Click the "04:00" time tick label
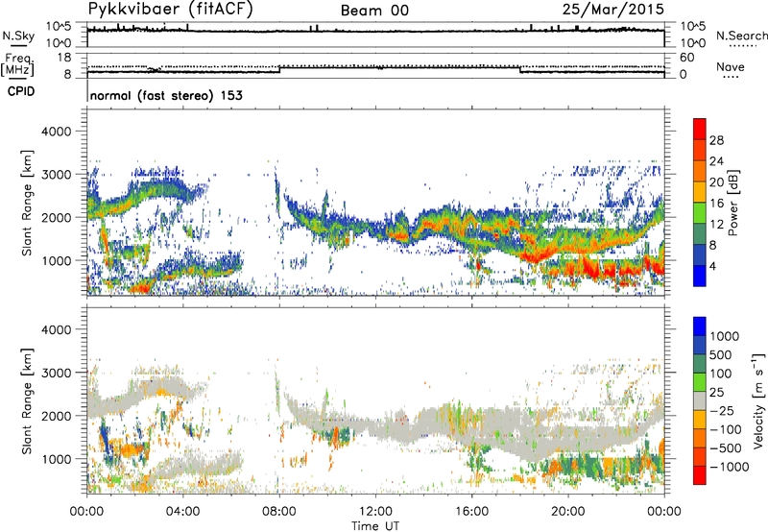 coord(182,512)
